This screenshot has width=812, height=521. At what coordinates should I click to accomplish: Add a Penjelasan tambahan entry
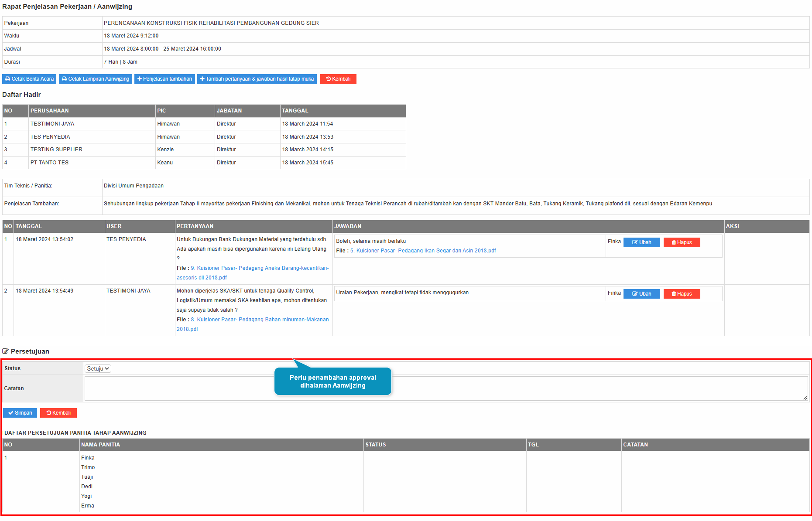click(164, 79)
